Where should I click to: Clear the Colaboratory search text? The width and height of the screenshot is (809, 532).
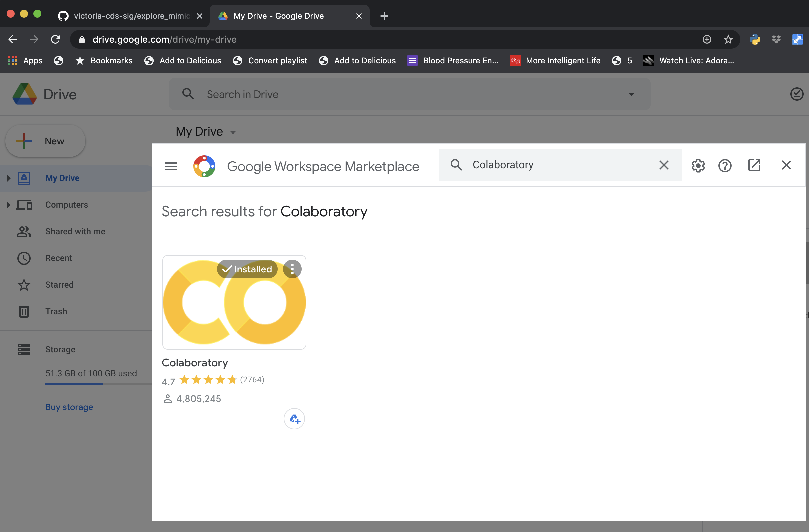pyautogui.click(x=664, y=165)
